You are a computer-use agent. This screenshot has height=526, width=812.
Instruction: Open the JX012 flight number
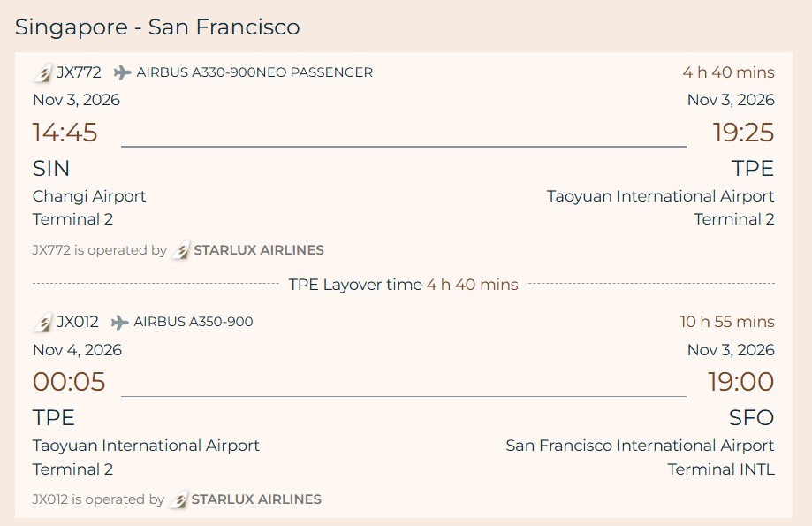click(78, 322)
